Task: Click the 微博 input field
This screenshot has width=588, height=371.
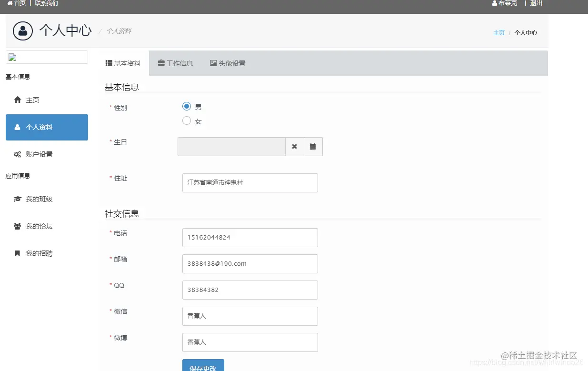Action: (250, 342)
